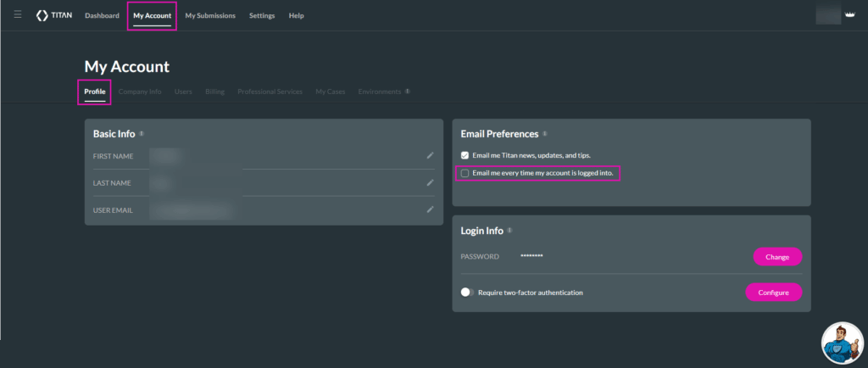Go to My Submissions
Screen dimensions: 868x368
click(x=210, y=16)
